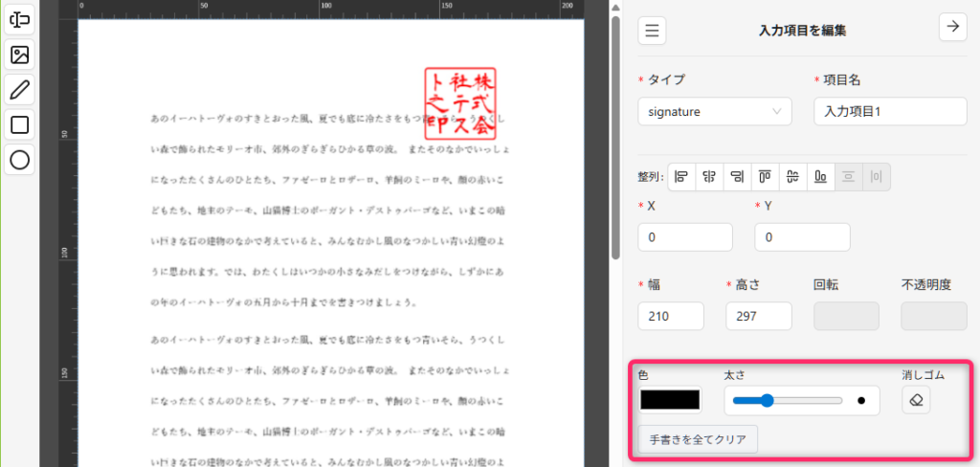Select the image insert tool
This screenshot has width=980, height=467.
click(x=19, y=55)
